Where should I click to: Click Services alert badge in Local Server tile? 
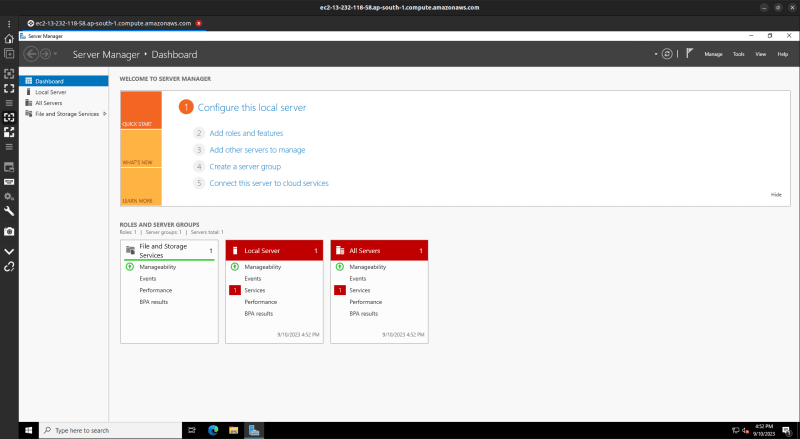coord(235,290)
